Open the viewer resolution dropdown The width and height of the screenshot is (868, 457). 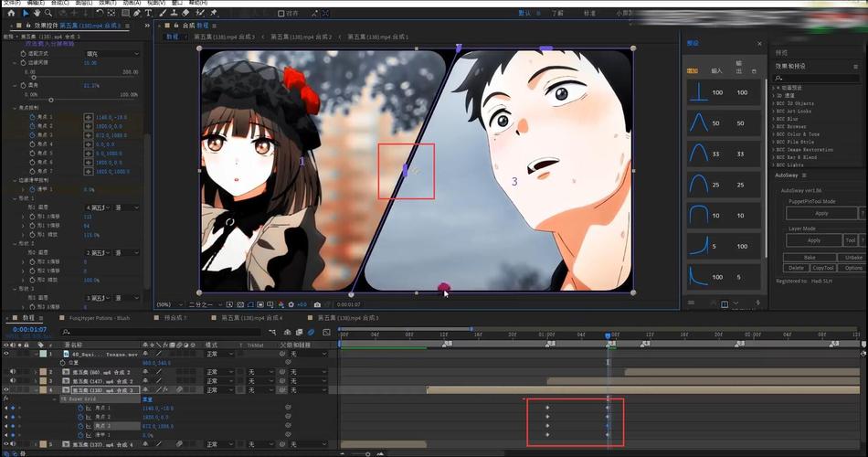click(x=203, y=304)
